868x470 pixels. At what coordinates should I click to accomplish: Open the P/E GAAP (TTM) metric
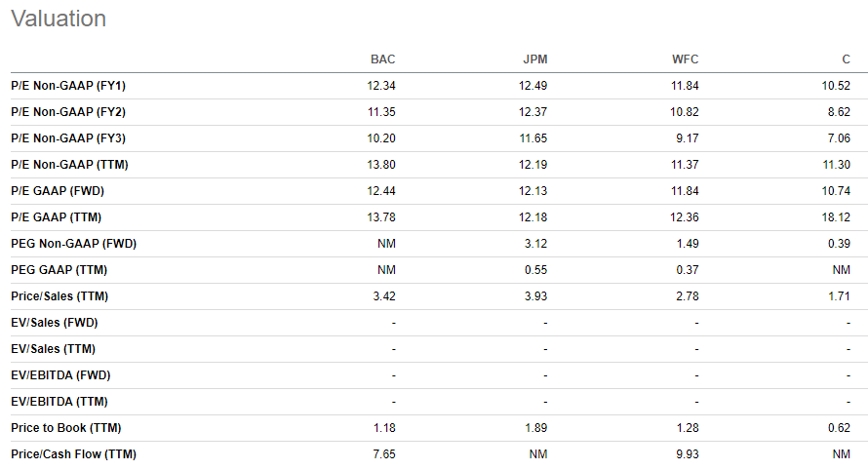click(x=56, y=217)
